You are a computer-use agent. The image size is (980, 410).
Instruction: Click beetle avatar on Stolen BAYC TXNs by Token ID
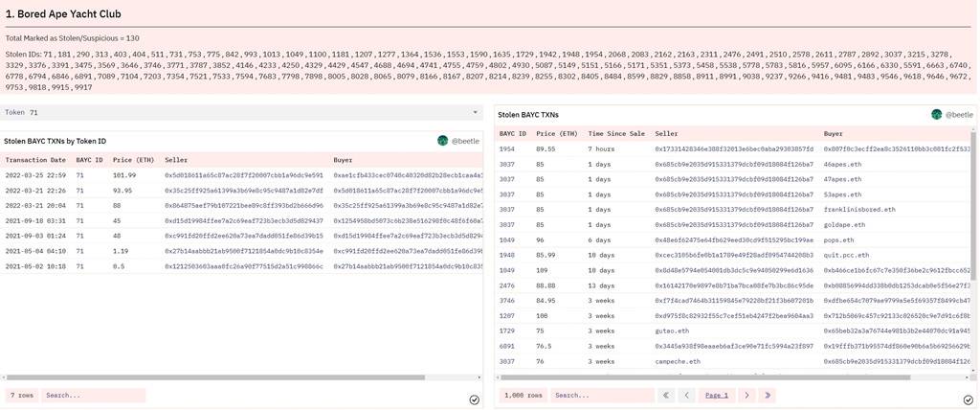click(442, 141)
